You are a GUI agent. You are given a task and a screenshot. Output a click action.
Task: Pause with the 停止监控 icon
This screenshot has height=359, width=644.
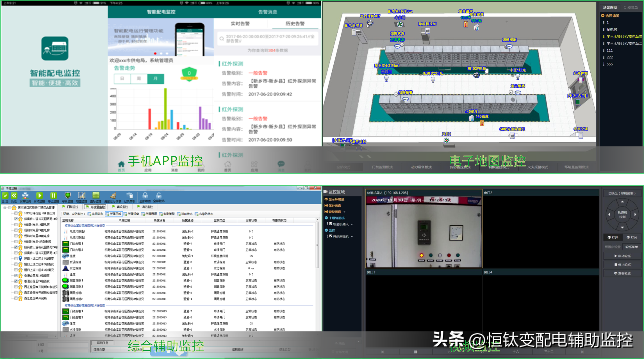[x=53, y=195]
